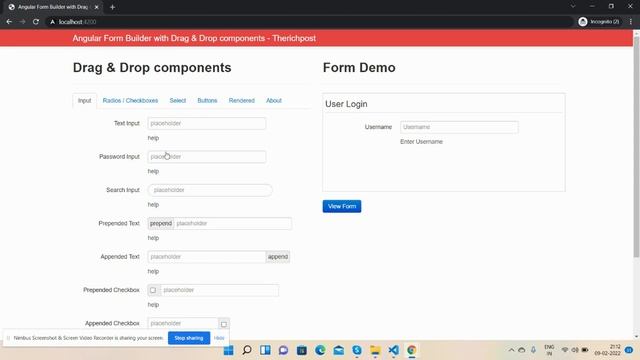640x360 pixels.
Task: Open Skype from taskbar
Action: 357,350
